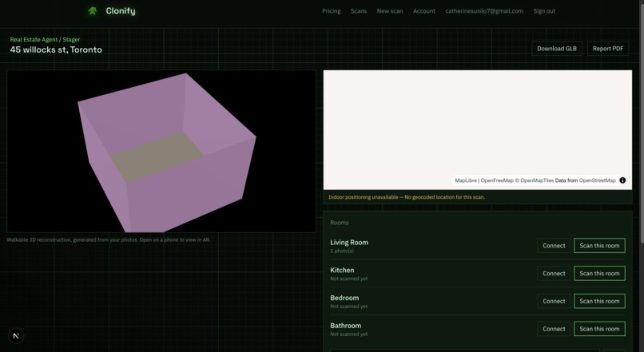644x352 pixels.
Task: Connect the Living Room
Action: pos(554,246)
